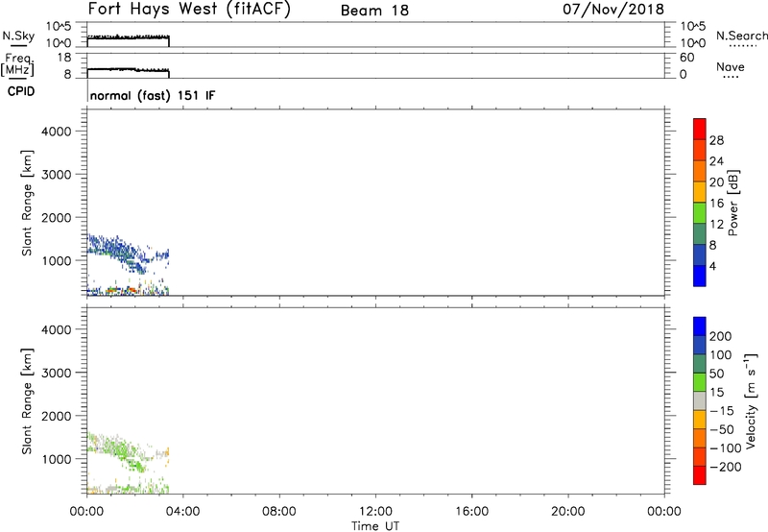Click the date '07/Nov/2018'
The image size is (768, 532).
pyautogui.click(x=613, y=9)
